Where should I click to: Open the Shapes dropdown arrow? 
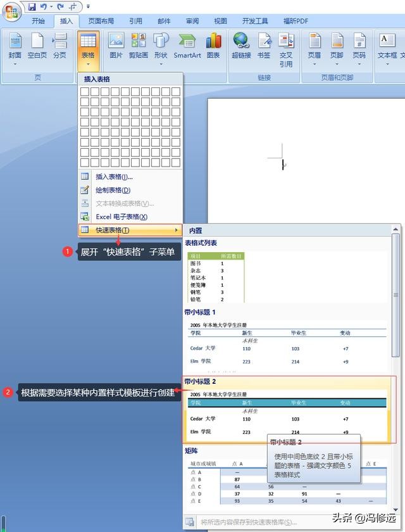pos(161,64)
